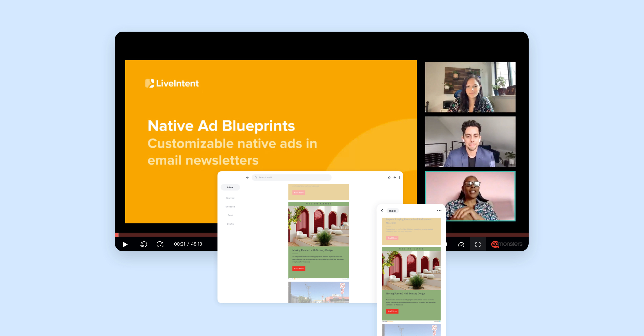Select Inbox in mail sidebar
This screenshot has height=336, width=644.
230,187
